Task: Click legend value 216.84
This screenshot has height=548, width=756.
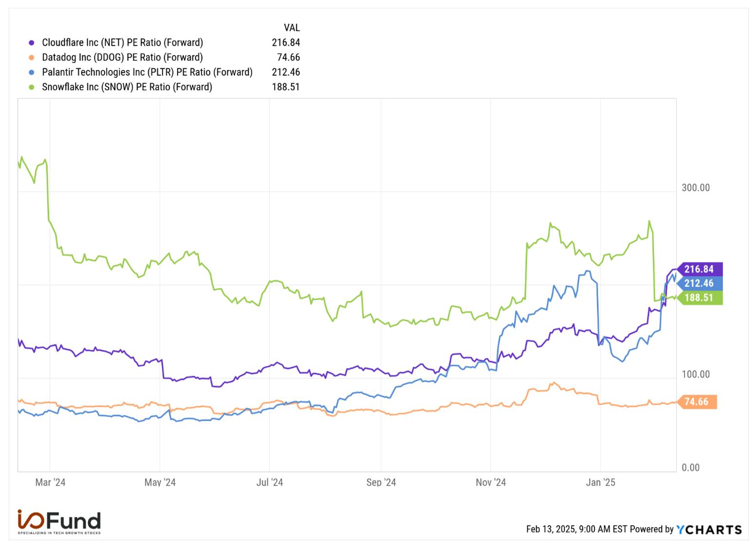Action: point(286,43)
